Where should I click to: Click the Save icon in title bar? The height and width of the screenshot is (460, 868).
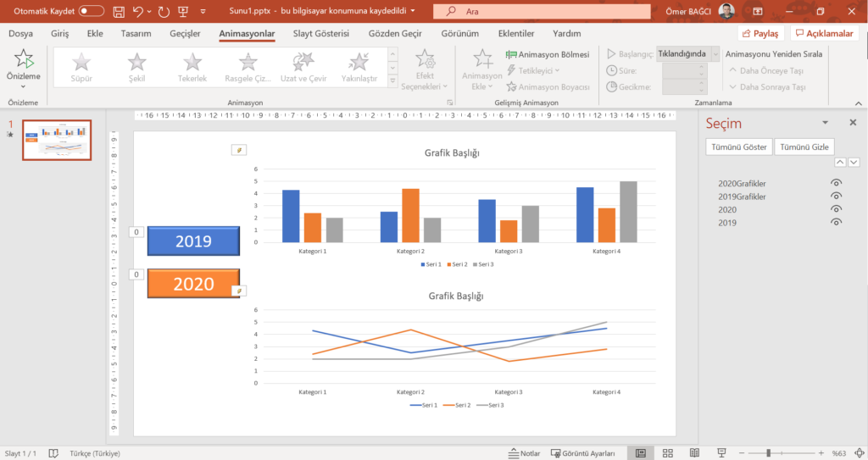[x=119, y=11]
